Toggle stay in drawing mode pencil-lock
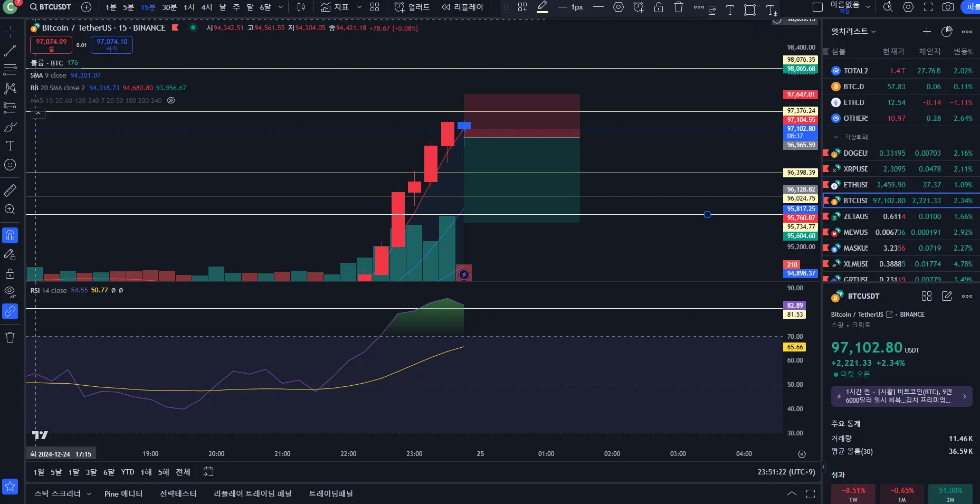The image size is (980, 504). tap(10, 254)
